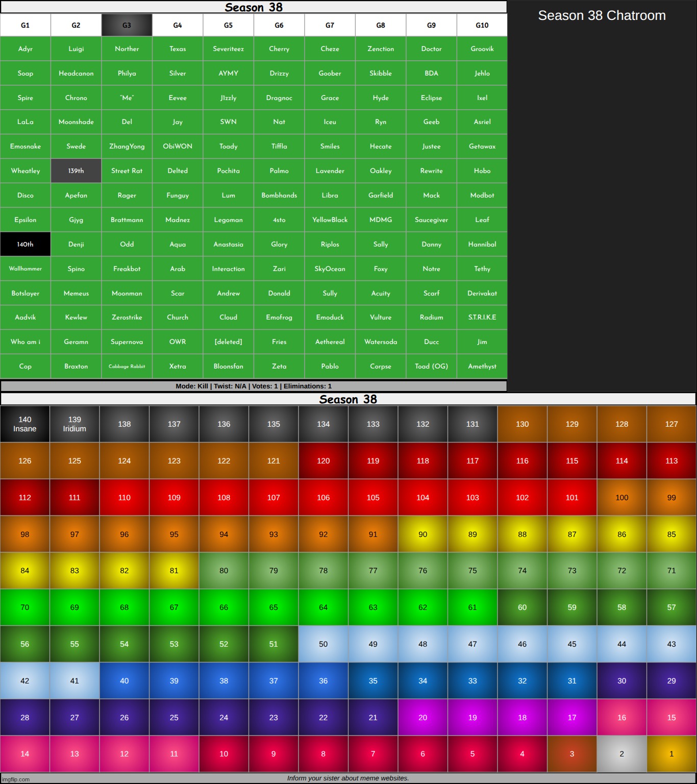Image resolution: width=697 pixels, height=784 pixels.
Task: Click the 140 Insane rank tile
Action: click(x=25, y=424)
